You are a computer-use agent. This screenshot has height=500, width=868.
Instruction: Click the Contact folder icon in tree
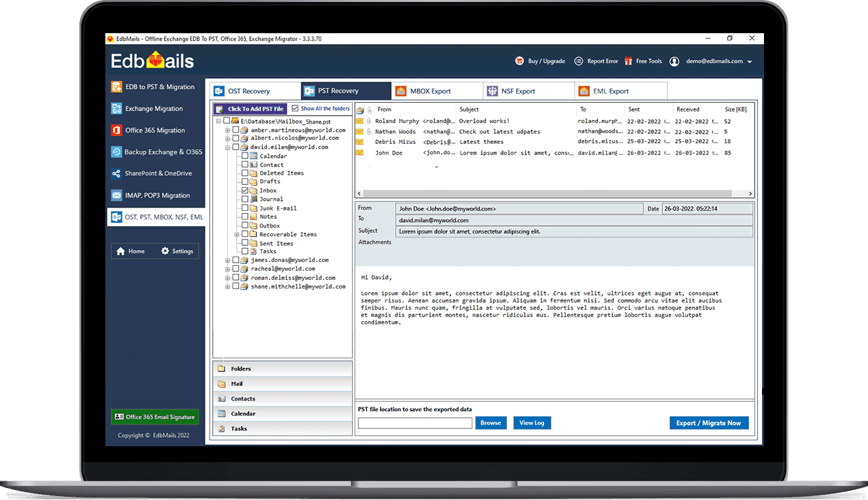point(254,164)
